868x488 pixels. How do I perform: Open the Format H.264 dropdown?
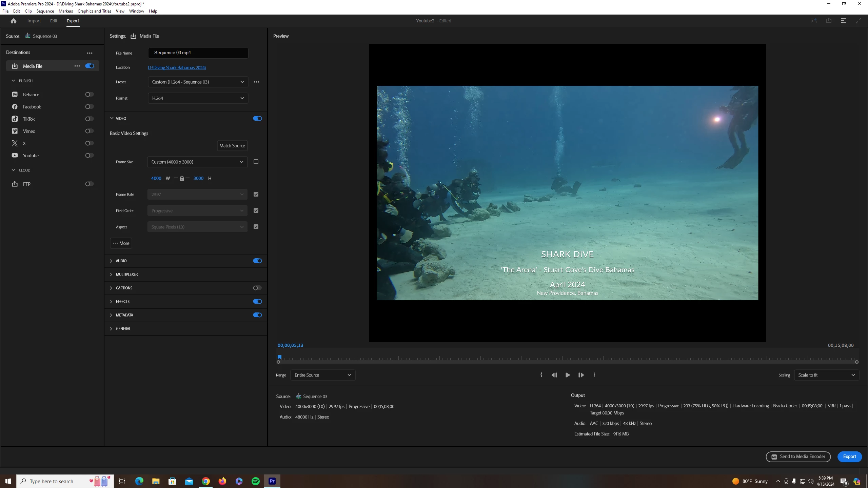coord(198,98)
